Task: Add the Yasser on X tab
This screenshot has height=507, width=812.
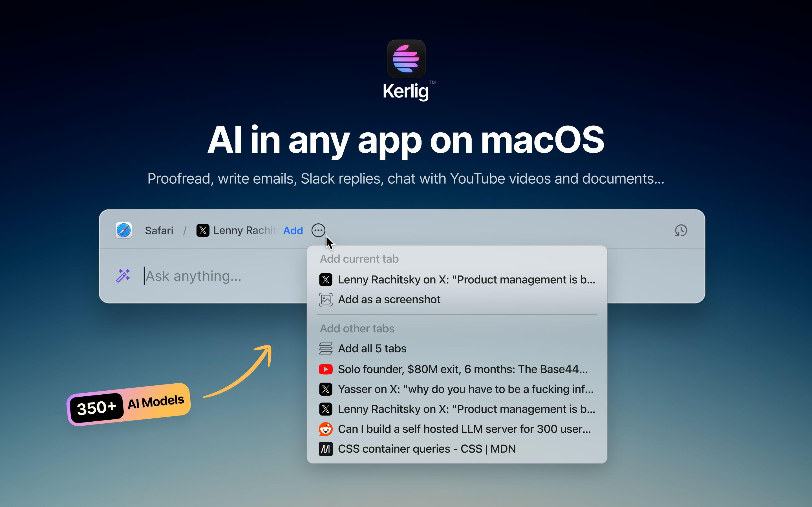Action: 465,389
